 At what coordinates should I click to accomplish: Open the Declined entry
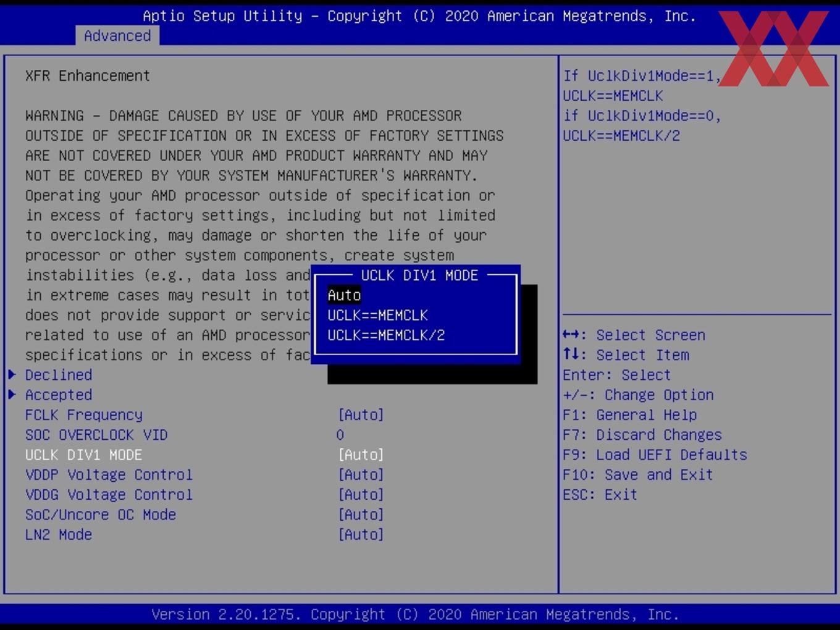pos(59,375)
